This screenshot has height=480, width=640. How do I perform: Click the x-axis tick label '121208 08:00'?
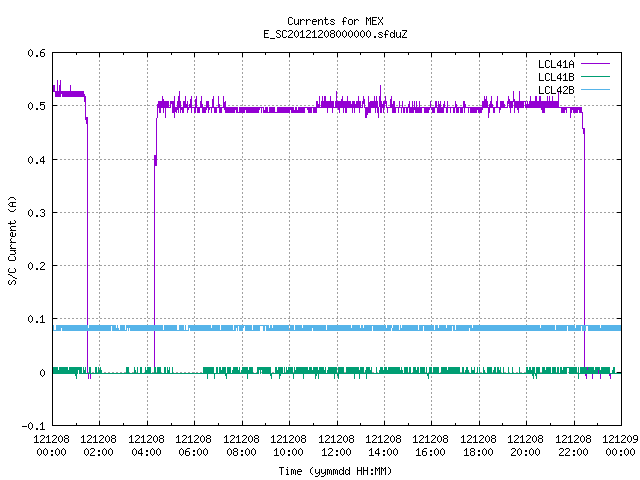[241, 446]
